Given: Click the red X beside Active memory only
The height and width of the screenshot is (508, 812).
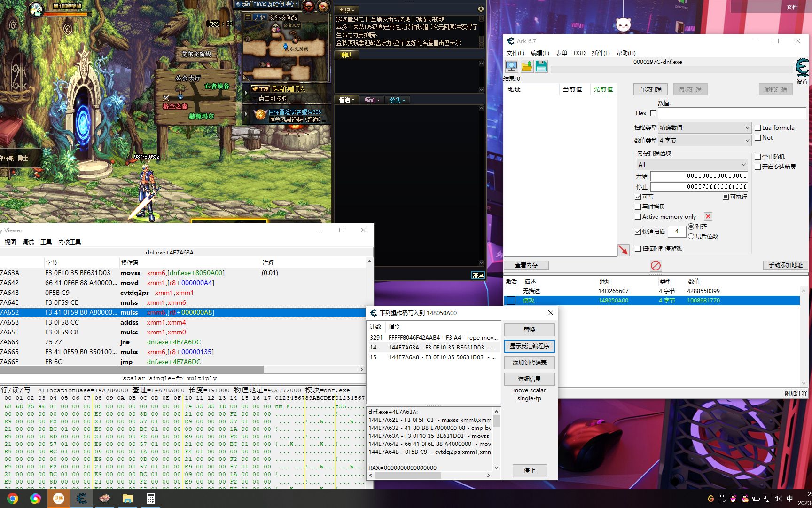Looking at the screenshot, I should point(708,216).
